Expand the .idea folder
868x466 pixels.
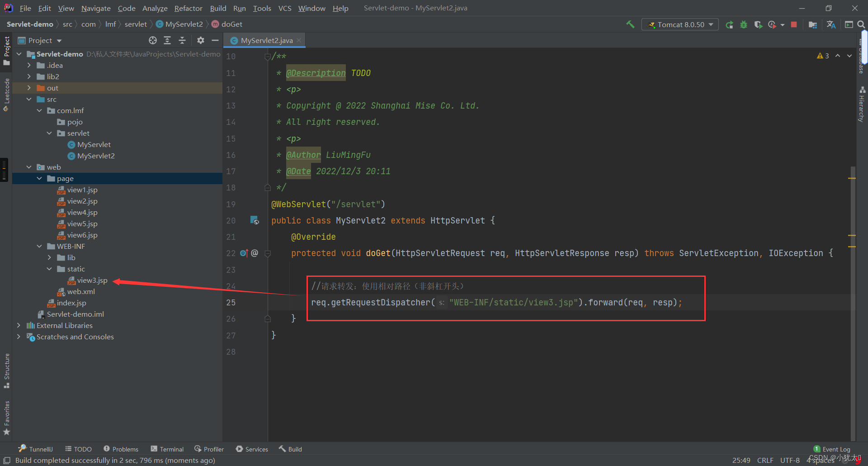point(29,65)
